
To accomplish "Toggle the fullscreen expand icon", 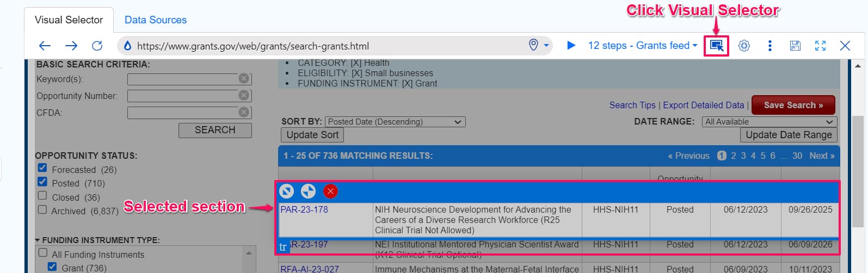I will (820, 46).
